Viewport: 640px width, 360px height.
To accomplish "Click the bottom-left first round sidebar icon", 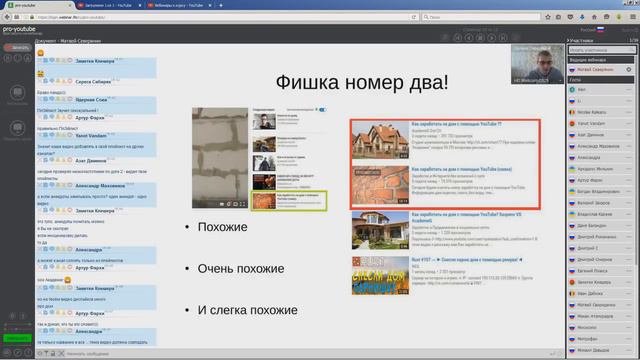I will coord(7,352).
